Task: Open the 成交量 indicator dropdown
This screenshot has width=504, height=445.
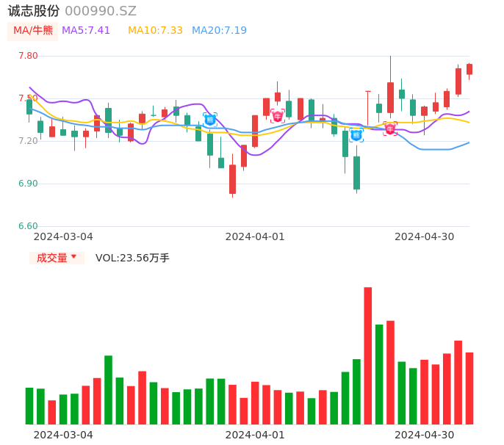Action: point(57,258)
